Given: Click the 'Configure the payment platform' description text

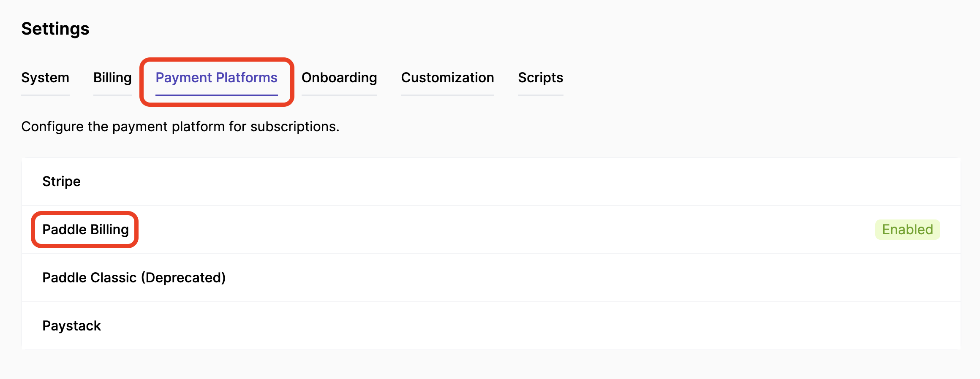Looking at the screenshot, I should click(x=180, y=127).
